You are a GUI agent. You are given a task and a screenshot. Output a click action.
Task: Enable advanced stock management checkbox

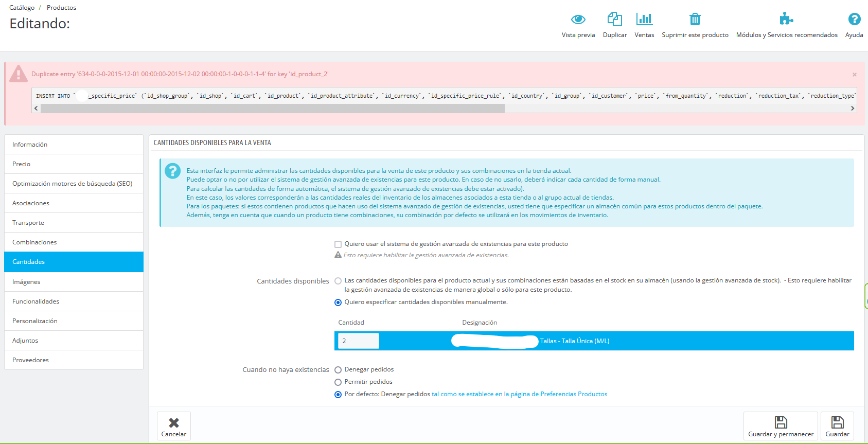(x=338, y=244)
